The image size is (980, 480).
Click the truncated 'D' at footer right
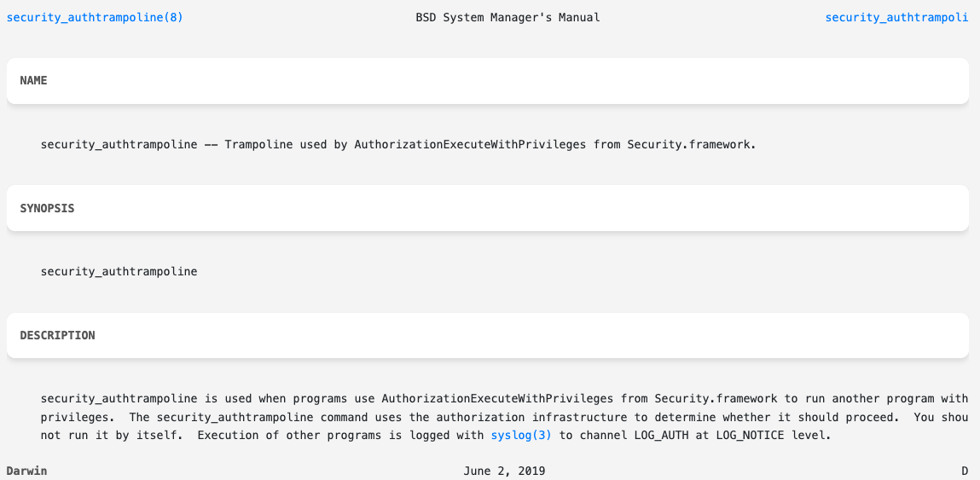pyautogui.click(x=965, y=471)
